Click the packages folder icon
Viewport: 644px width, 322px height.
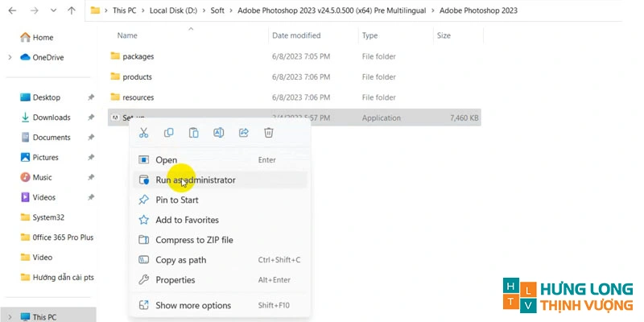(115, 56)
